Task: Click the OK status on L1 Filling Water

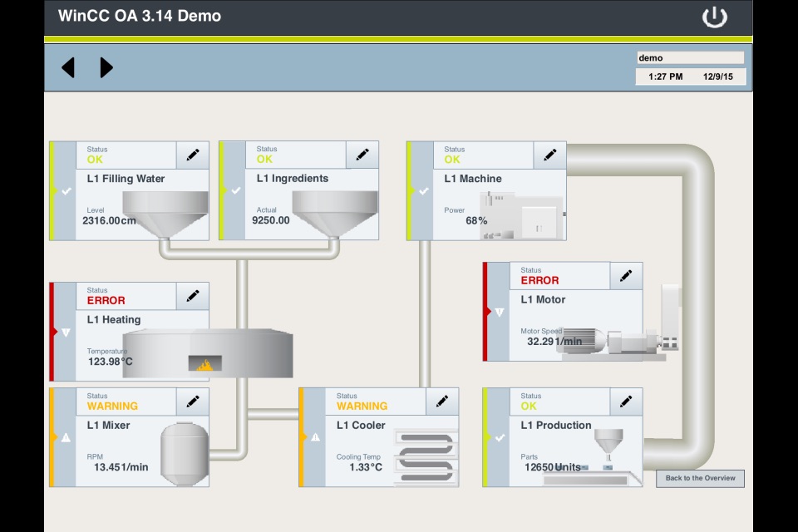Action: click(x=95, y=160)
